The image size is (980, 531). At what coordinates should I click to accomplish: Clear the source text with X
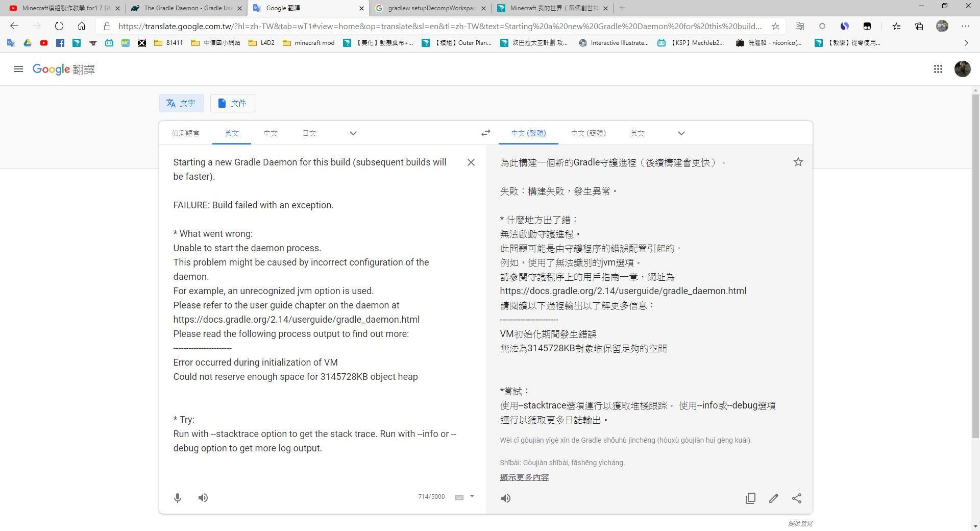[x=471, y=162]
